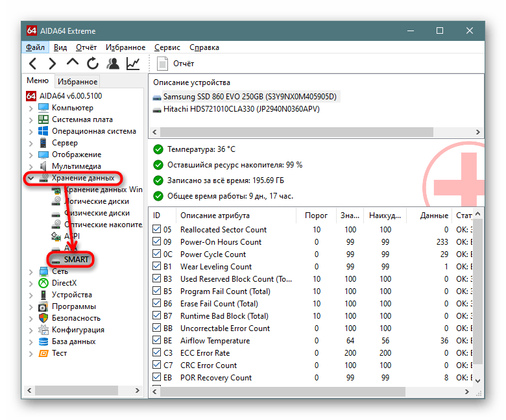
Task: Open the Отчёт menu in menu bar
Action: pyautogui.click(x=86, y=47)
